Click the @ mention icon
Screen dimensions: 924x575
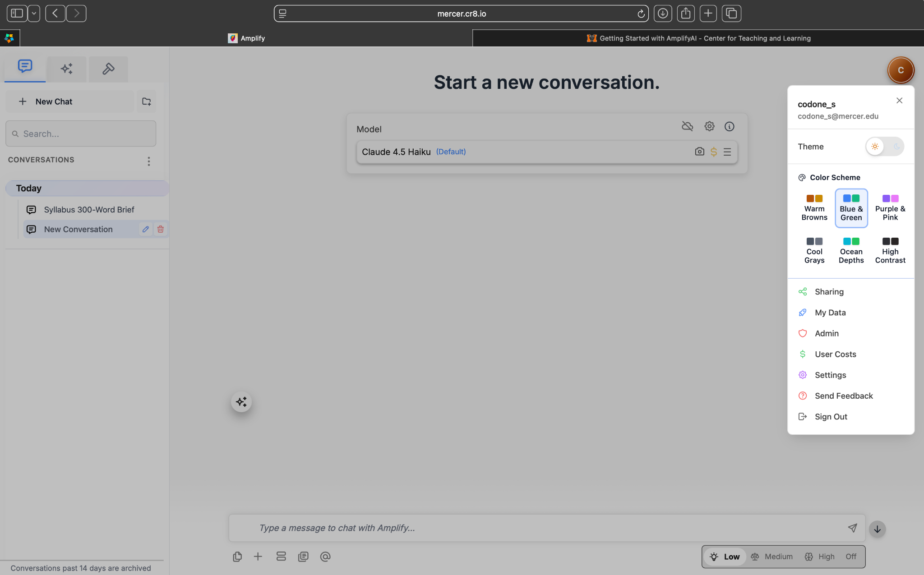tap(325, 557)
